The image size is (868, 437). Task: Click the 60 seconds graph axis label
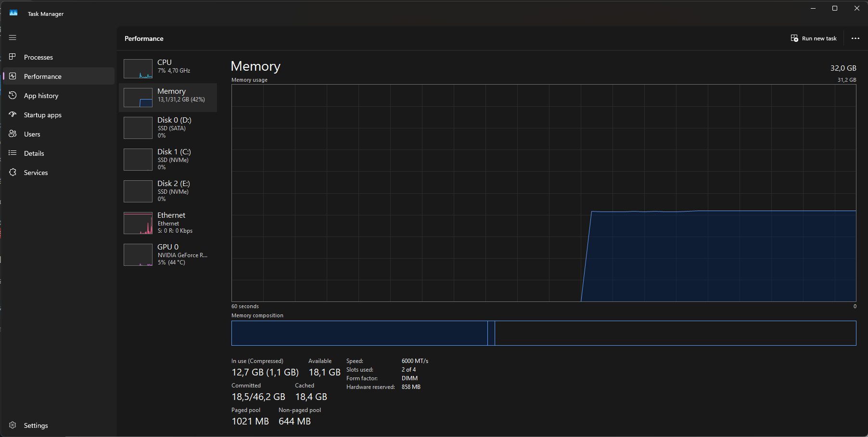click(245, 306)
